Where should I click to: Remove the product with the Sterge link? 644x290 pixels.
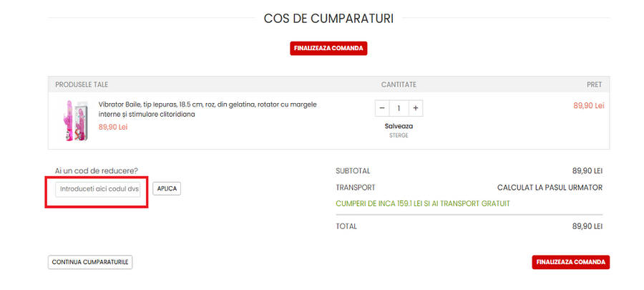(x=399, y=135)
